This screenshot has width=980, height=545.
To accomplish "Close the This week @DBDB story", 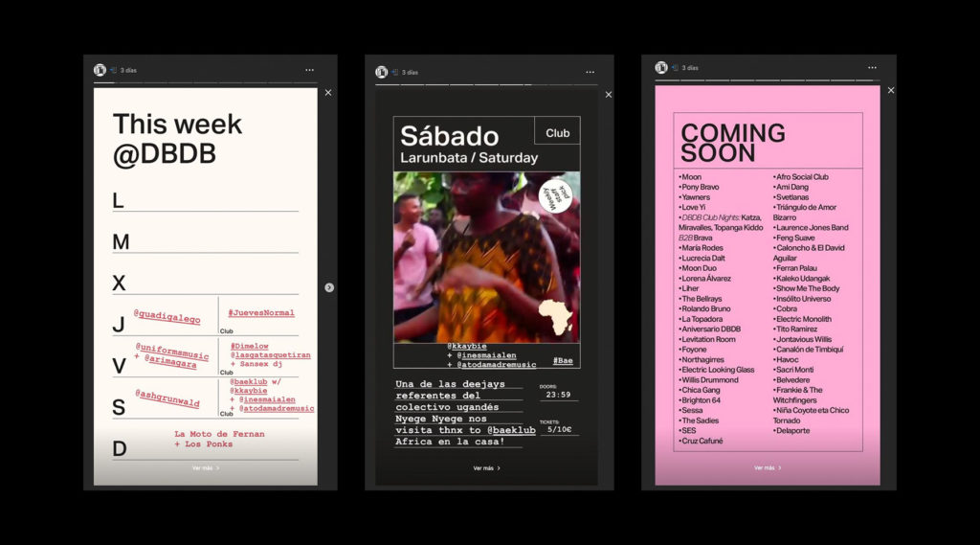I will [x=328, y=93].
